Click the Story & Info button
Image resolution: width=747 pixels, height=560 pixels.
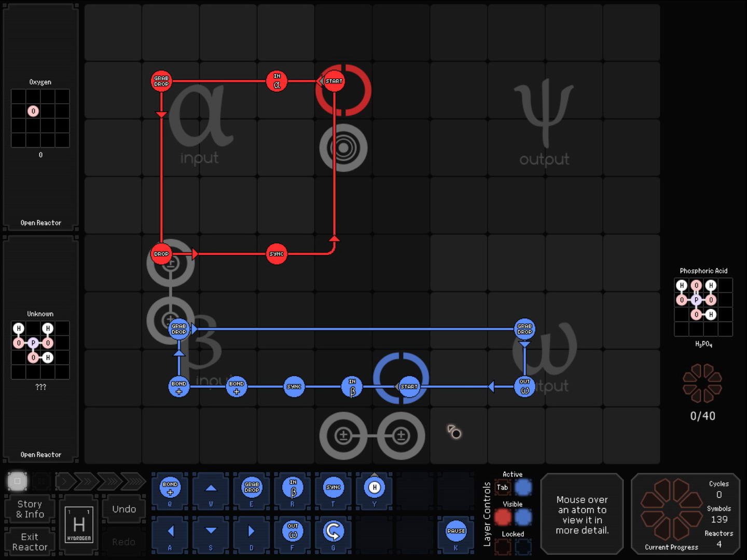30,509
